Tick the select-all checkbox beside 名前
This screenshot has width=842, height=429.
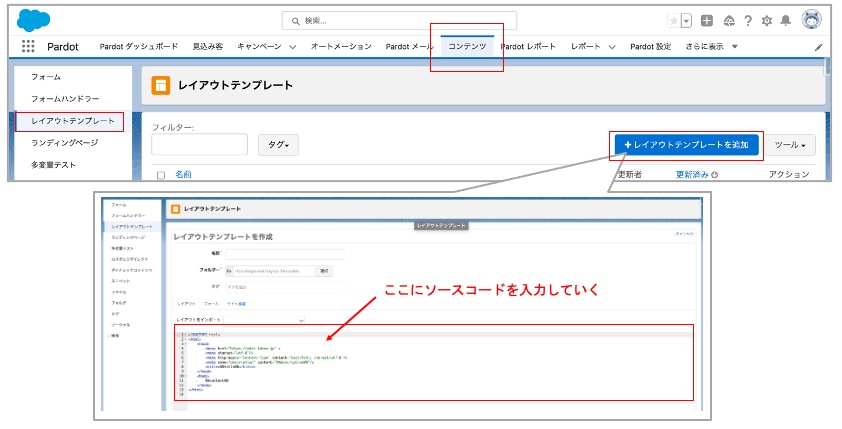pyautogui.click(x=161, y=175)
